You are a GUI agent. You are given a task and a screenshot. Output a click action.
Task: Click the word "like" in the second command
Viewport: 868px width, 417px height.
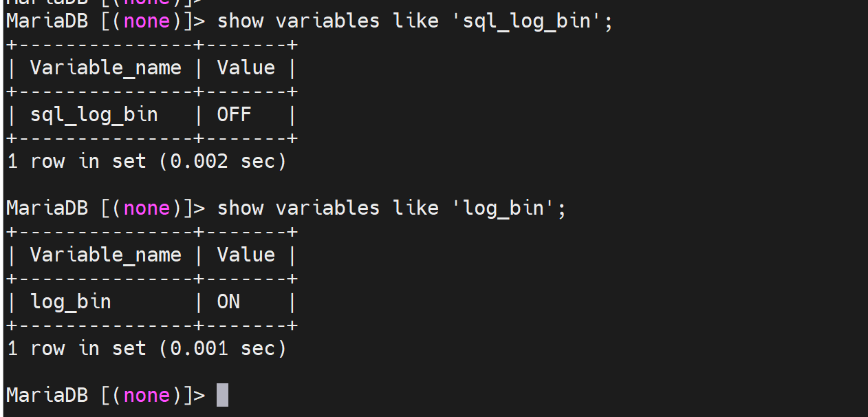click(415, 208)
